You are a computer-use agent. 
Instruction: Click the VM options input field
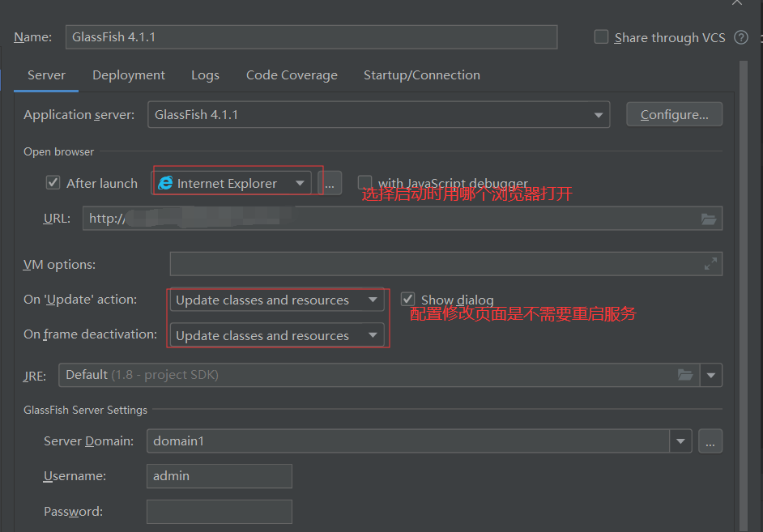point(446,263)
